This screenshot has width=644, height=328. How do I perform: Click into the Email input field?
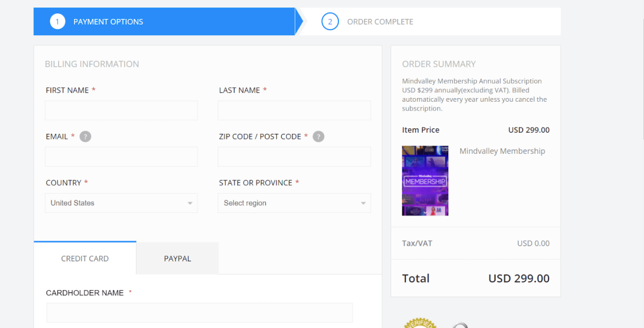point(121,156)
